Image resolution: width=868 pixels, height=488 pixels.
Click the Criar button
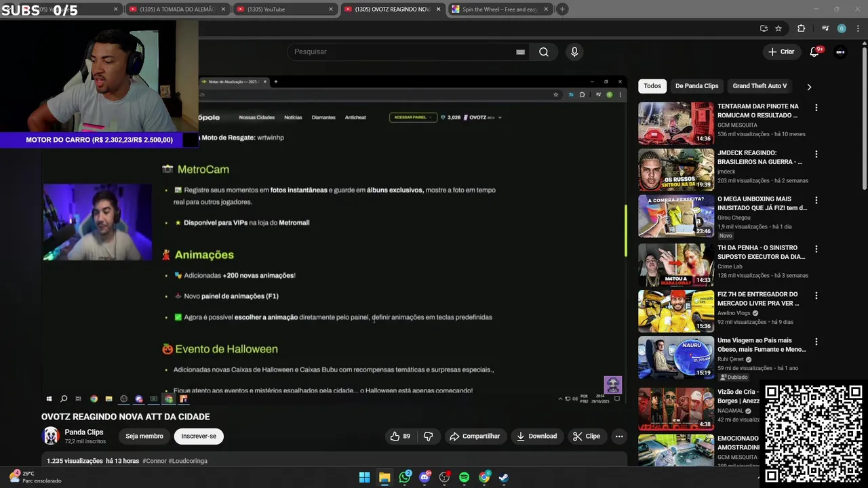[x=781, y=52]
